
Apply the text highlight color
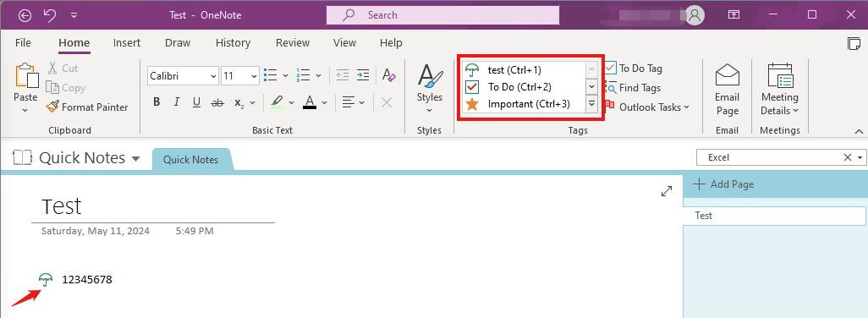277,102
